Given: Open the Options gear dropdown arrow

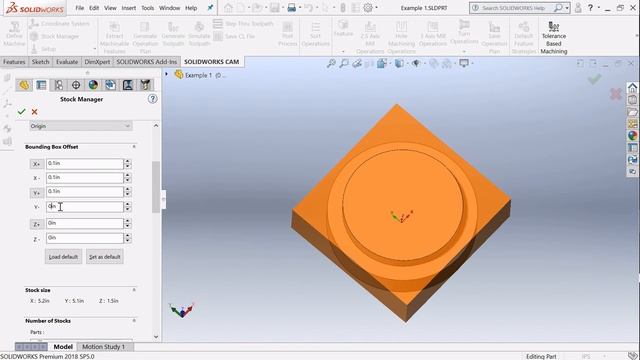Looking at the screenshot, I should pos(376,8).
